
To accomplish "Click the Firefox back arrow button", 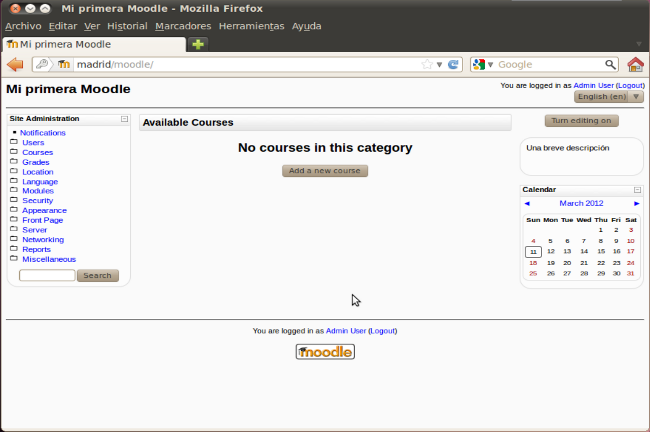I will point(15,65).
